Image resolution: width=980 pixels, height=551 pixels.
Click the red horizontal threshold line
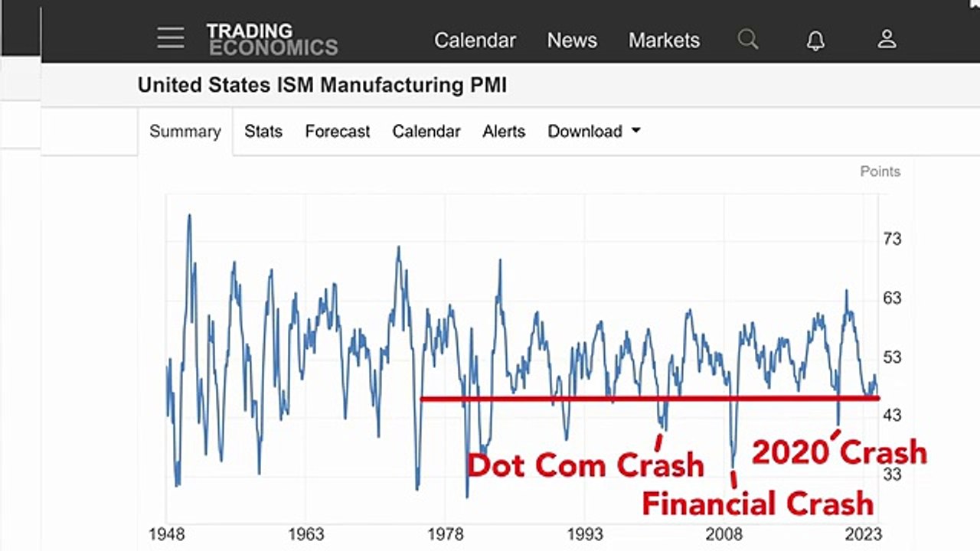click(650, 398)
